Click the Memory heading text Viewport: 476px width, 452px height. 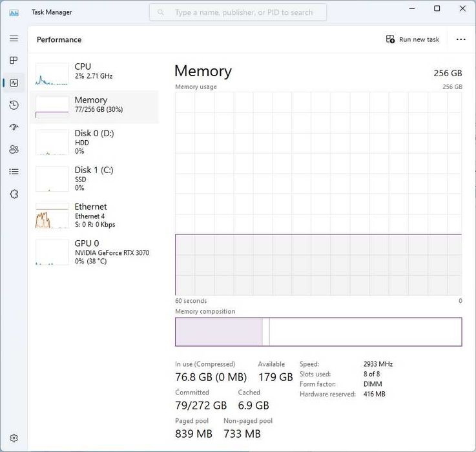(203, 71)
